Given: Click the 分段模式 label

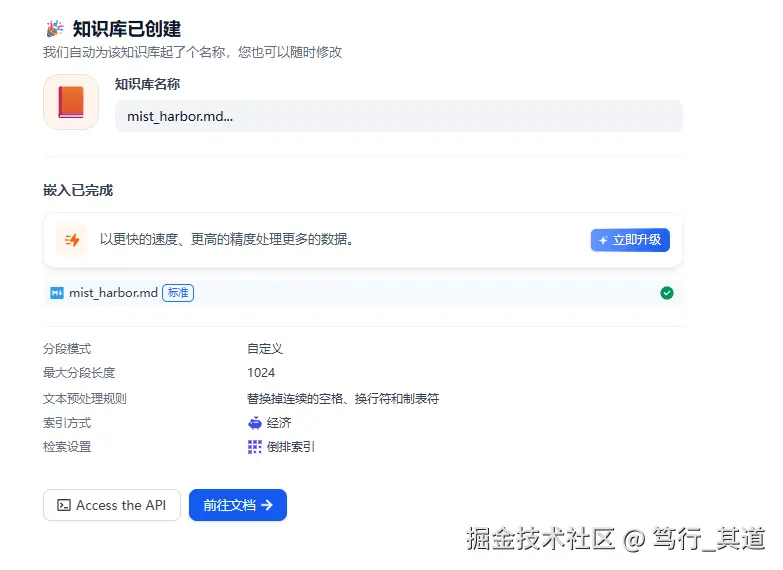Looking at the screenshot, I should click(x=67, y=349).
